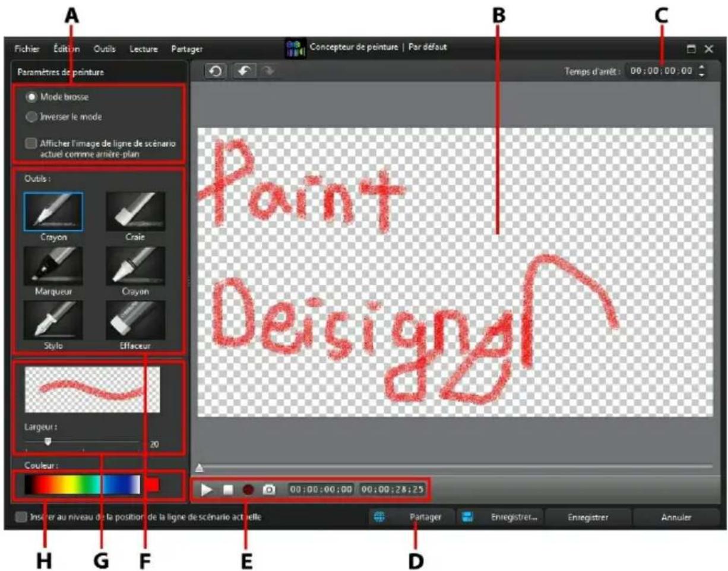
Task: Click the Largeur width slider handle
Action: point(48,441)
